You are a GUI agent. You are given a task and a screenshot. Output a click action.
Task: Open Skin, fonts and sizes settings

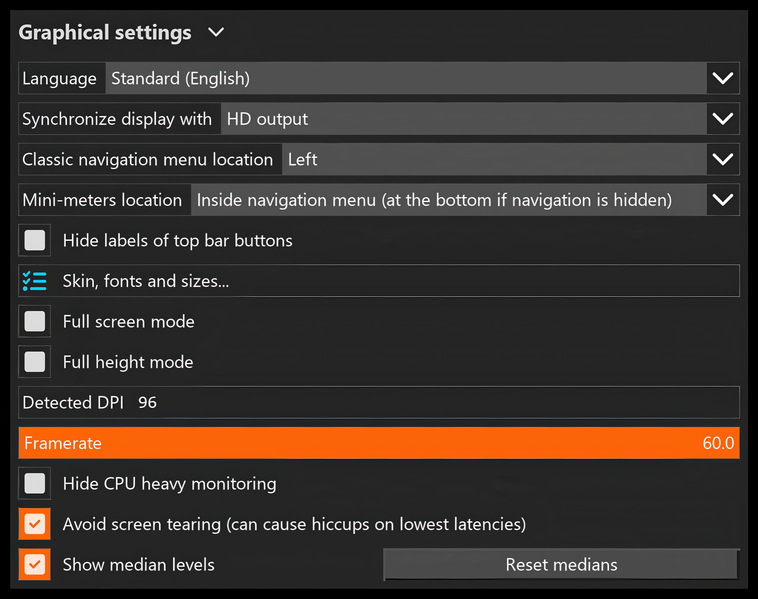pyautogui.click(x=146, y=281)
